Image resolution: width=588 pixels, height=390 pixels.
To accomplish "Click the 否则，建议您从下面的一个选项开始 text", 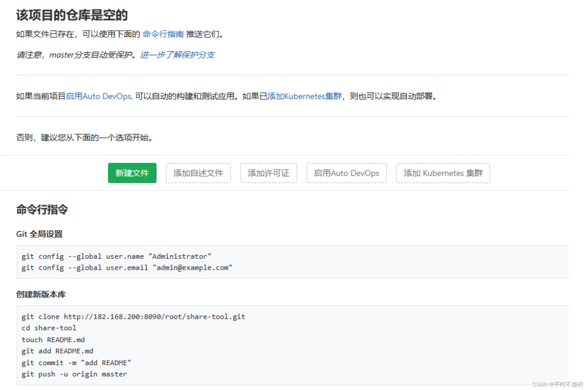I will 84,138.
